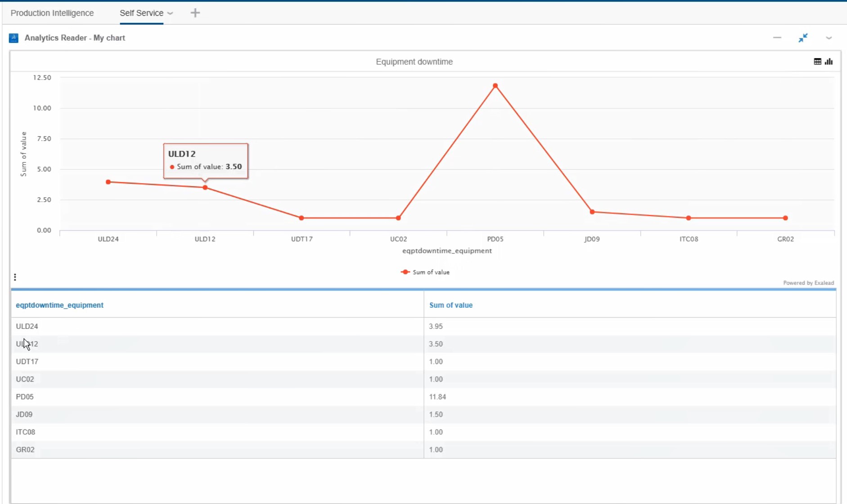The width and height of the screenshot is (847, 504).
Task: Click the ULD12 tooltip on chart
Action: coord(205,161)
